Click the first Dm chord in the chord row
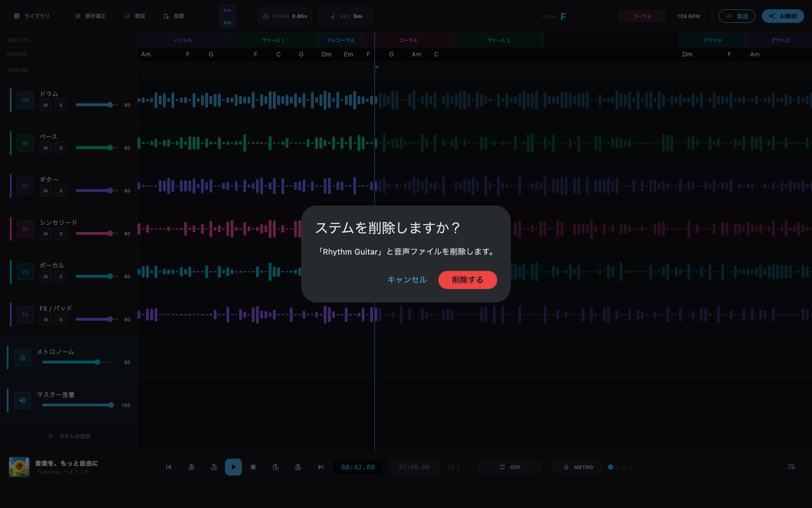Screen dimensions: 812x508 [x=326, y=54]
